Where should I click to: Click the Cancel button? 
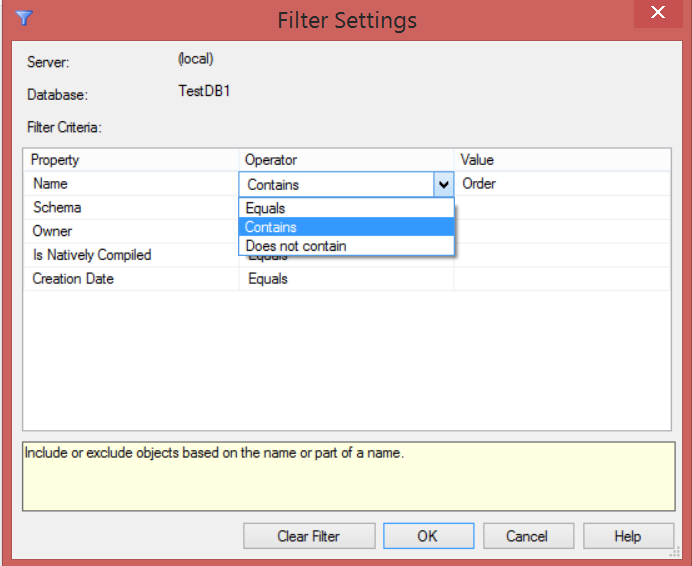pos(526,536)
